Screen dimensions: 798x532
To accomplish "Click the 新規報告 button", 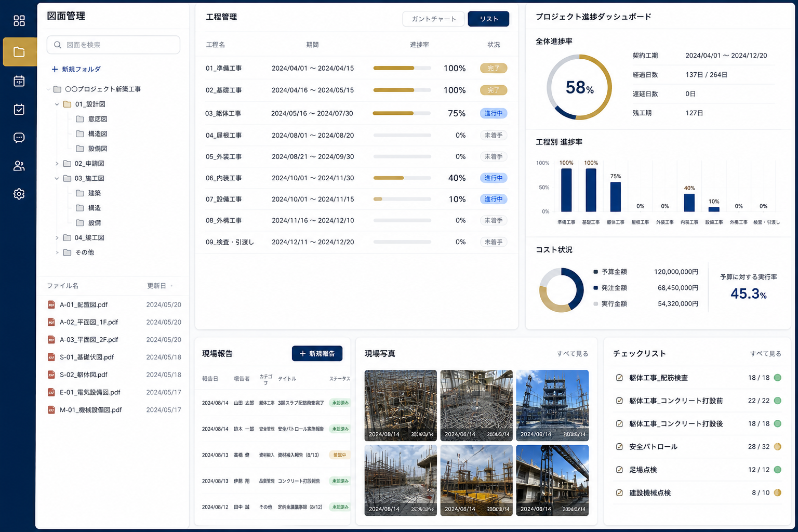I will click(317, 354).
